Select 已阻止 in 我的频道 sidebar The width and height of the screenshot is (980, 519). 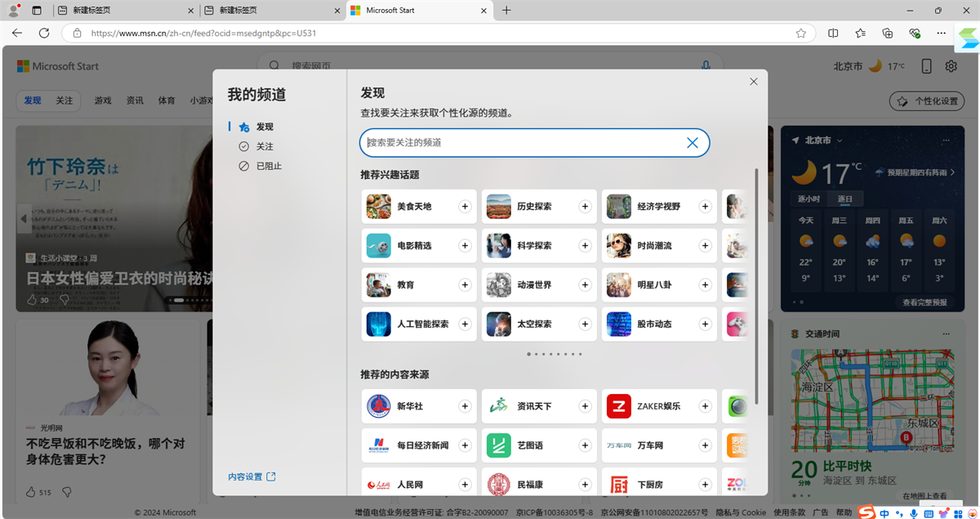pyautogui.click(x=269, y=166)
